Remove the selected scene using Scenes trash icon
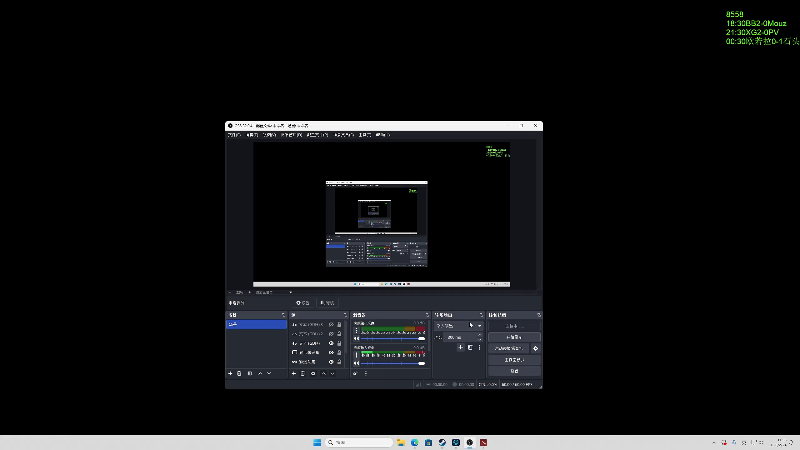Screen dimensions: 800x450 click(239, 373)
